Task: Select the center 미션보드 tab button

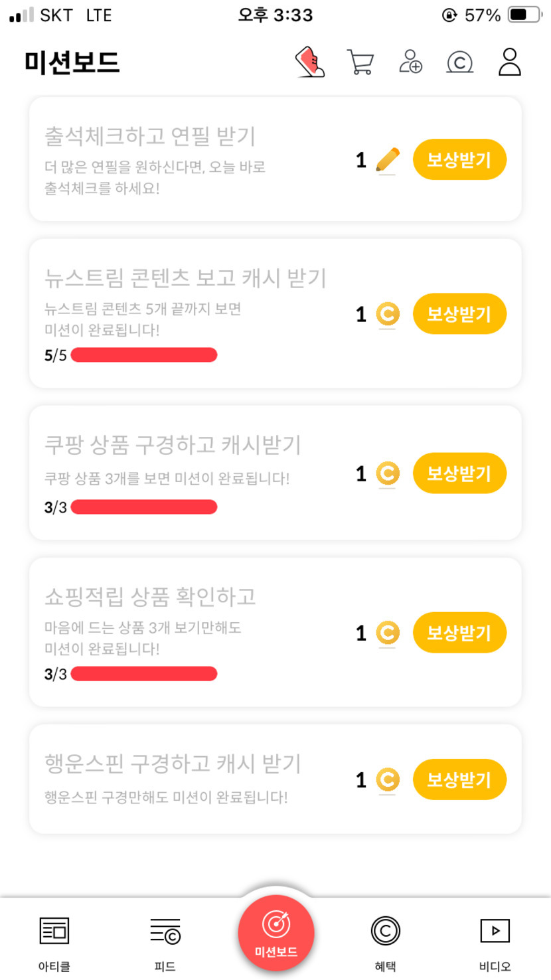Action: (276, 933)
